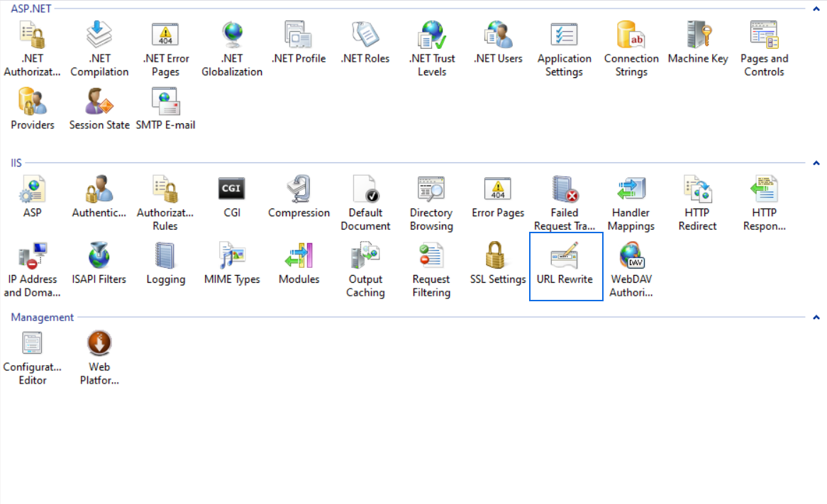Open the Handler Mappings feature

pos(631,189)
